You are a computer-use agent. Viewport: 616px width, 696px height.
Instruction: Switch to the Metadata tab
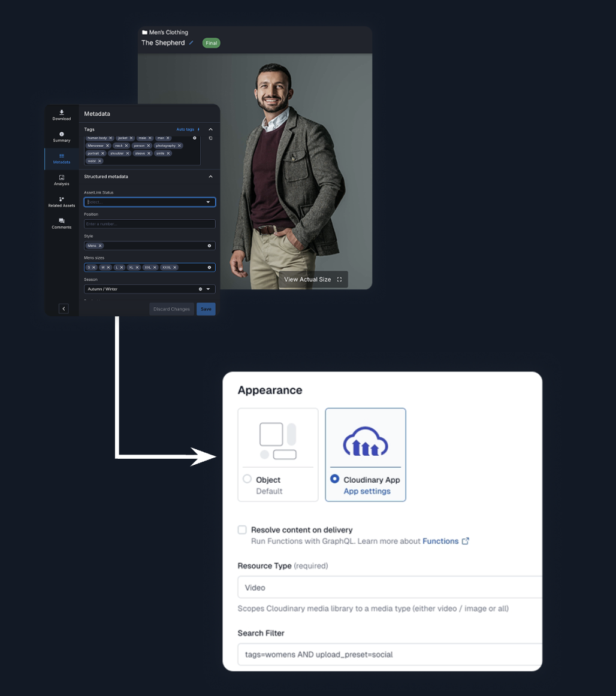click(x=61, y=158)
